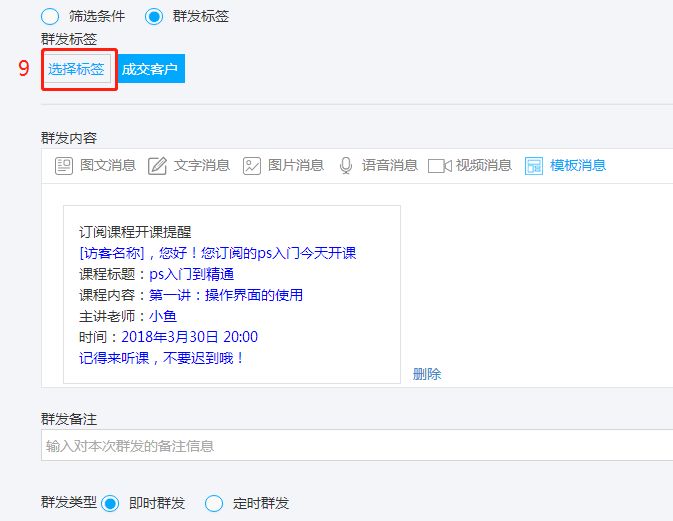Click the 成交客户 tag
The image size is (673, 521).
pyautogui.click(x=149, y=69)
